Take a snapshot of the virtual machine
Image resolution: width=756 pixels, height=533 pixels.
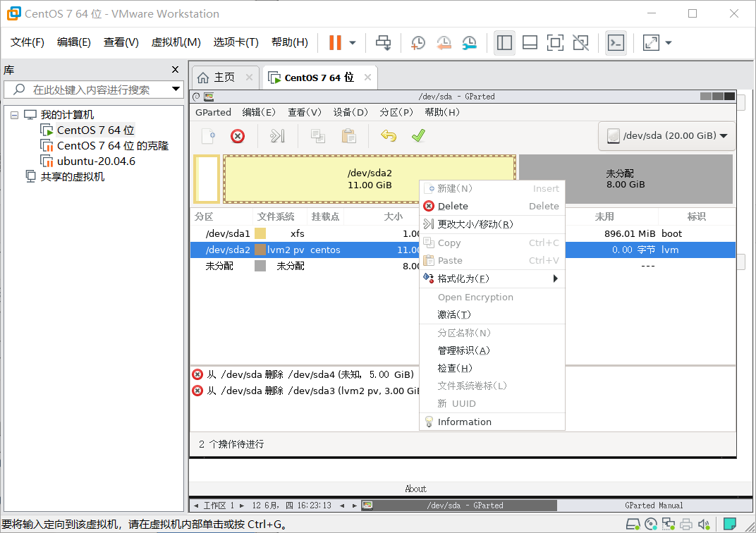pos(418,43)
